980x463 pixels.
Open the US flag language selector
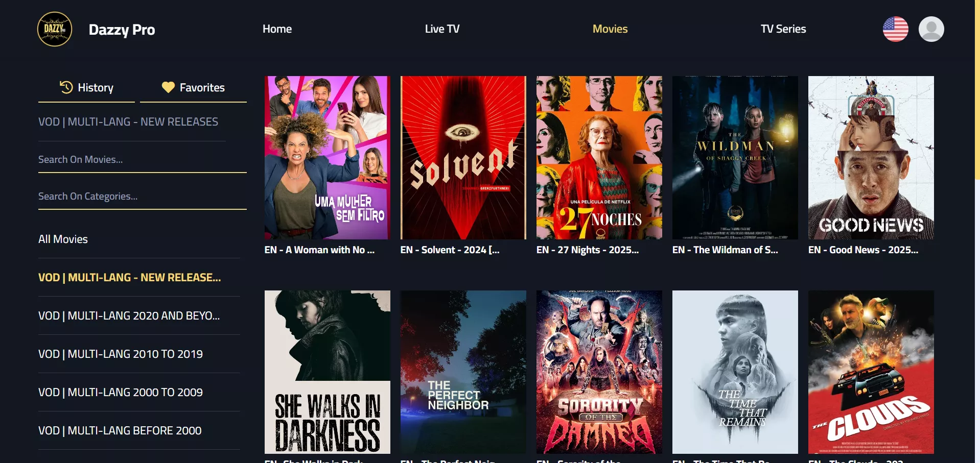895,29
